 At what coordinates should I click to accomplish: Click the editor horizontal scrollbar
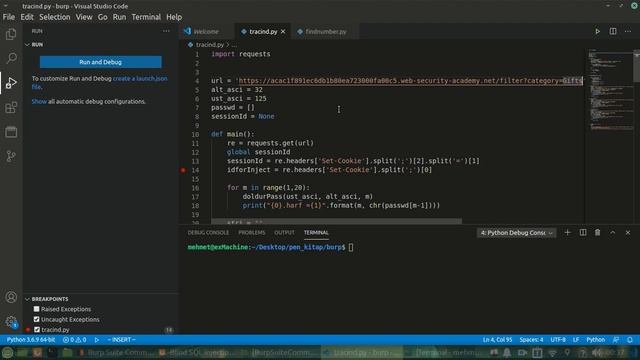click(x=336, y=222)
